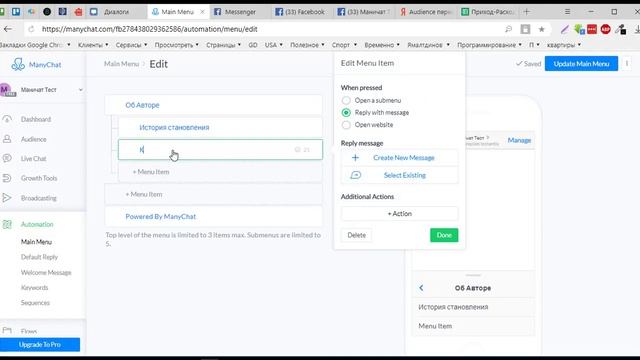Go back with the browser back arrow
Screen dimensions: 640x360
pyautogui.click(x=8, y=29)
